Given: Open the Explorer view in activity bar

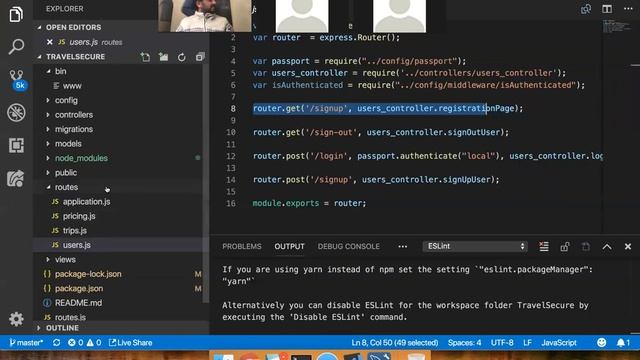Looking at the screenshot, I should [x=16, y=14].
